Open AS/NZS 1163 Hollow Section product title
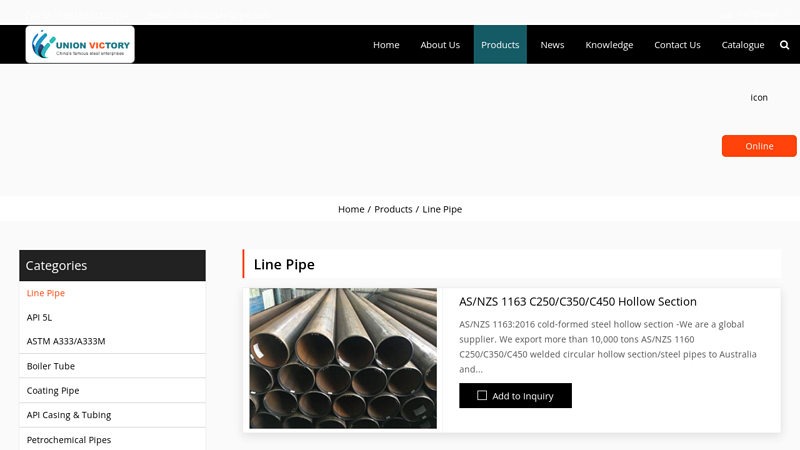This screenshot has width=800, height=450. coord(578,302)
